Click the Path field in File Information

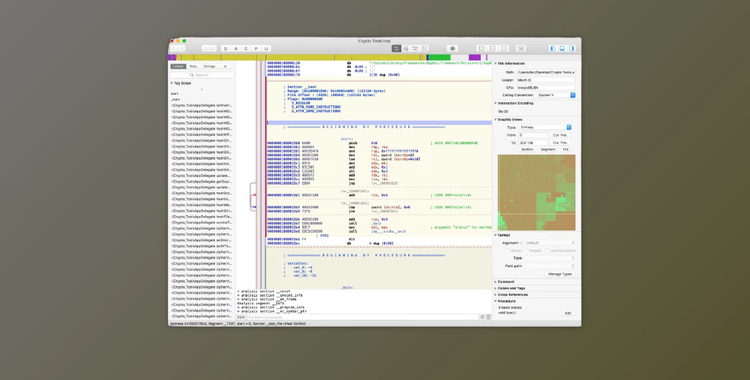[x=545, y=72]
